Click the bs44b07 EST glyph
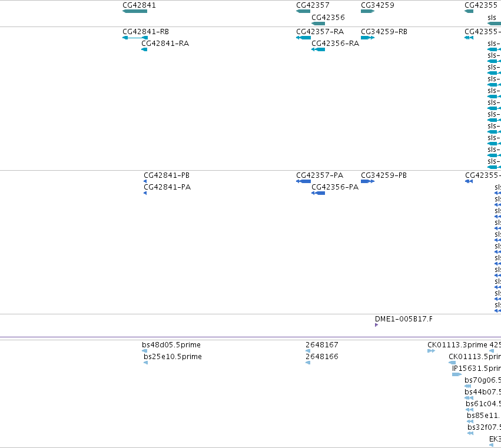 tap(469, 398)
